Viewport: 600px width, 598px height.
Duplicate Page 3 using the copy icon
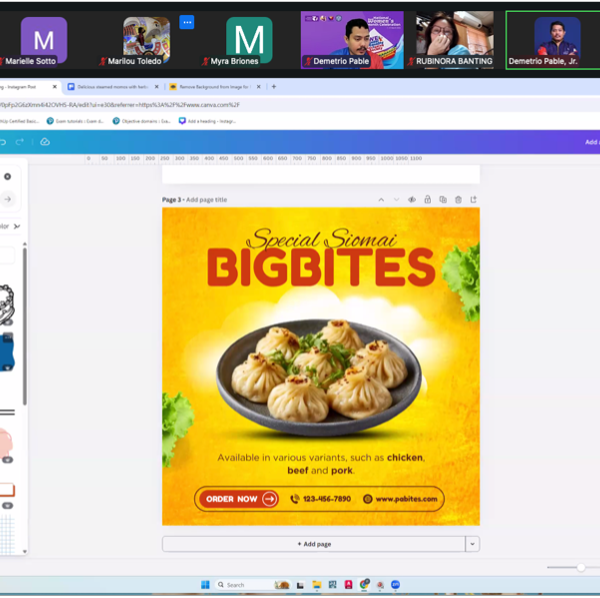(442, 200)
